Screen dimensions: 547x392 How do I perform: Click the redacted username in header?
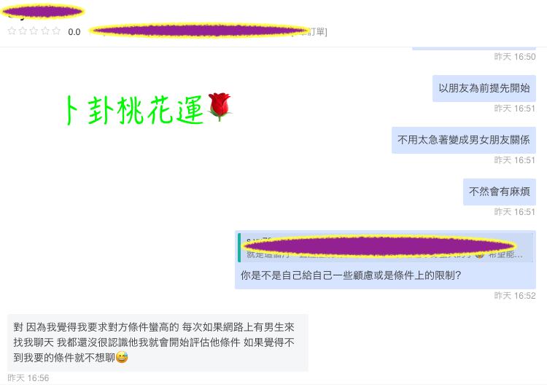point(42,12)
